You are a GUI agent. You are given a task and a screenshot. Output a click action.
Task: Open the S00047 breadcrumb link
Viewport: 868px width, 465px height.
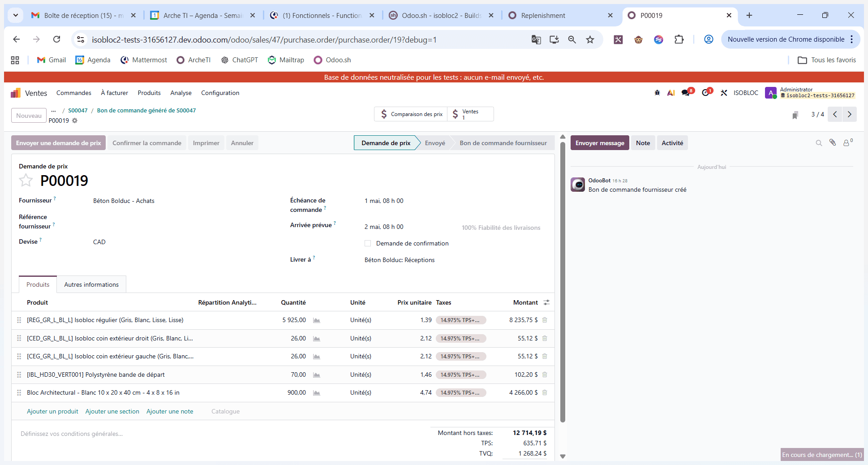pyautogui.click(x=78, y=110)
